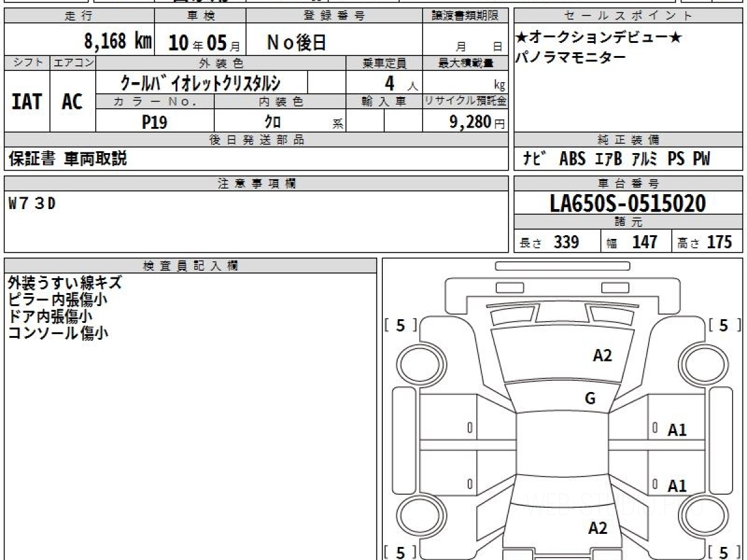
Task: Select chassis number LA650S-0515020
Action: point(628,203)
